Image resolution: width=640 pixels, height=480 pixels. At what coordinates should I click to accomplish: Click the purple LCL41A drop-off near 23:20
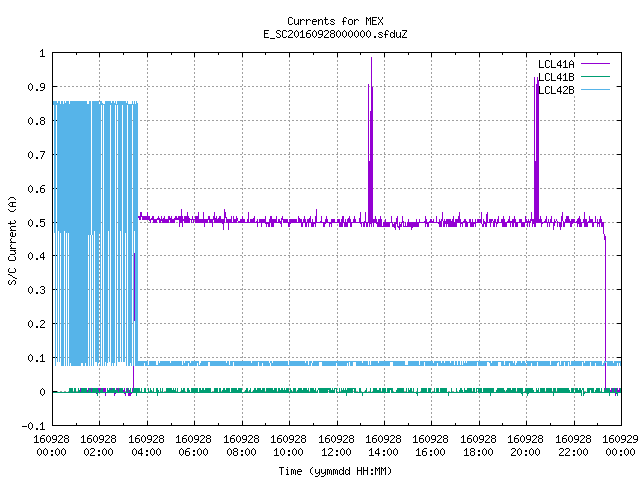605,310
